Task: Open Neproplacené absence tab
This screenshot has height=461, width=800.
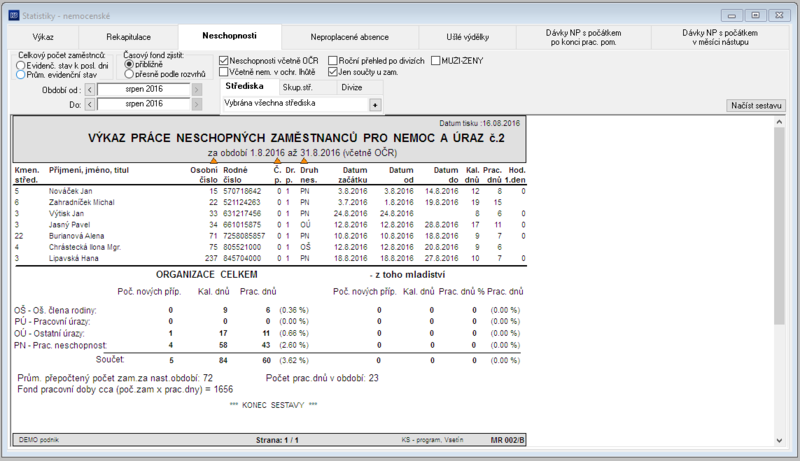Action: tap(349, 37)
